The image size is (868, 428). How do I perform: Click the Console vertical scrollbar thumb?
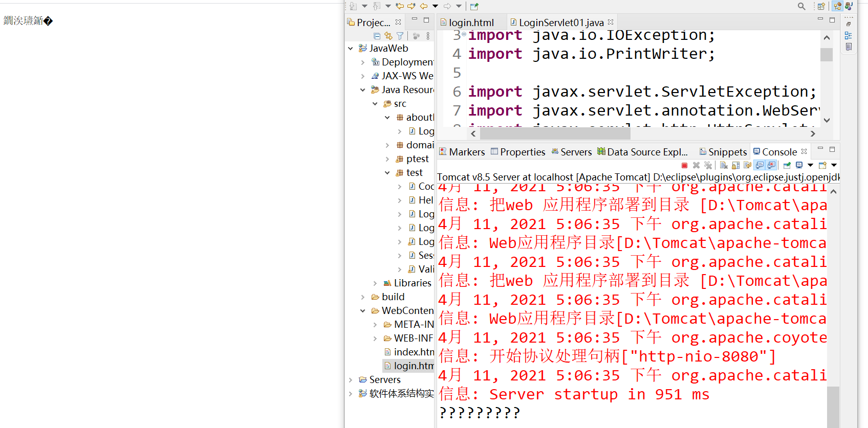pos(833,407)
